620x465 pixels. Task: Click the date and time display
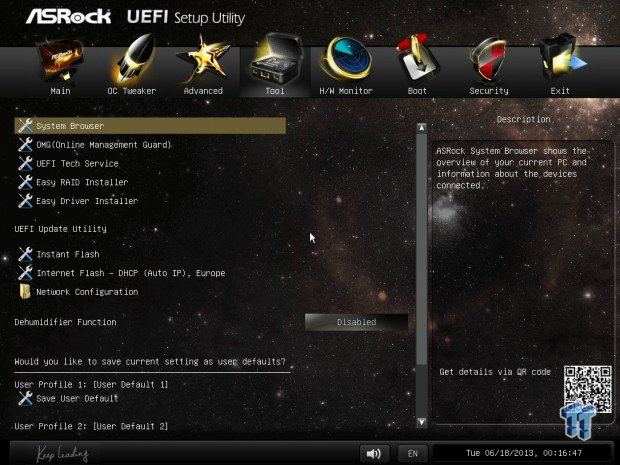coord(524,453)
